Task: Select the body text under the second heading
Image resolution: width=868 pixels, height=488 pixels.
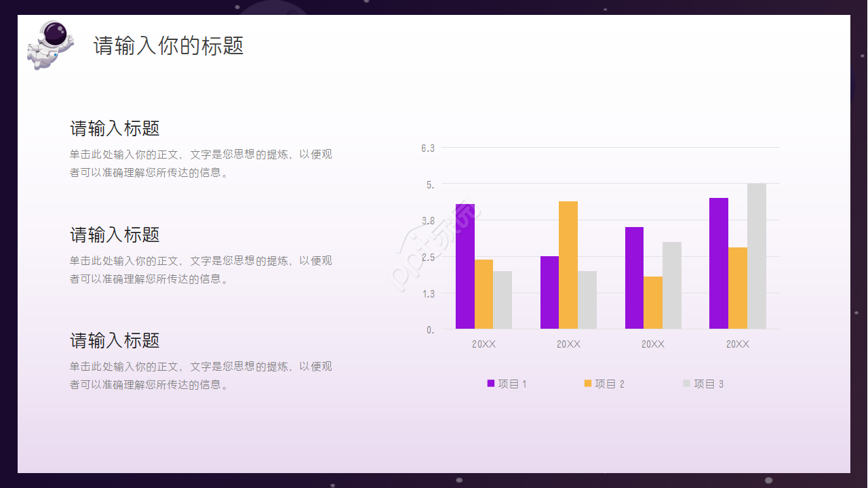Action: [201, 270]
